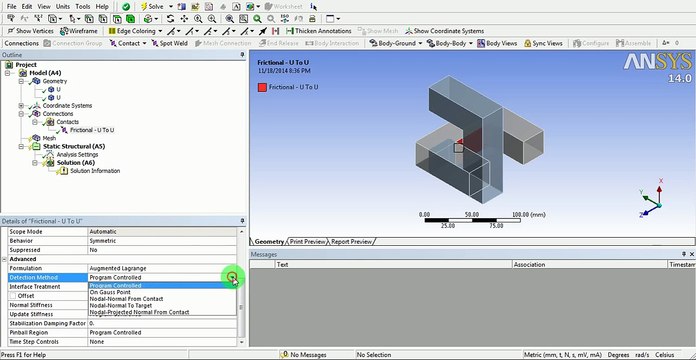The height and width of the screenshot is (360, 696).
Task: Click the green magnifier icon
Action: coord(257,19)
